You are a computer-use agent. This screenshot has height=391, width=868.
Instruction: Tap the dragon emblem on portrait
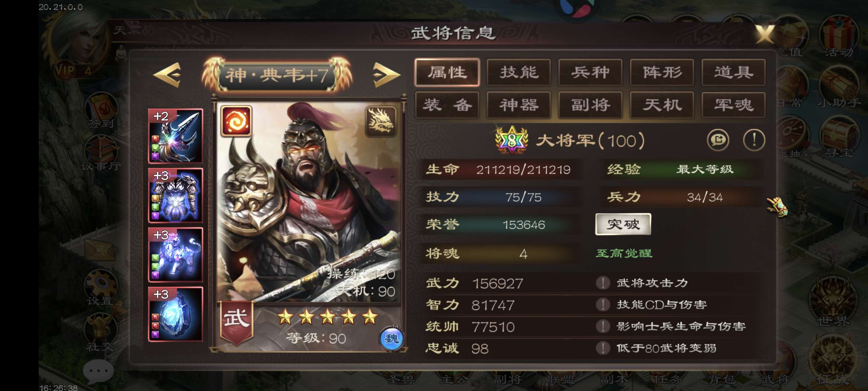[x=381, y=121]
